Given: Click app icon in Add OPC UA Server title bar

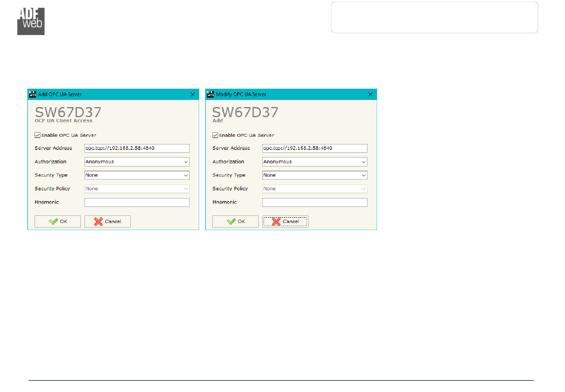Looking at the screenshot, I should coord(33,95).
